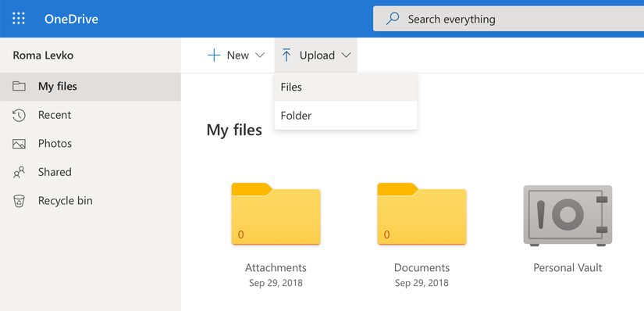This screenshot has width=644, height=311.
Task: Focus the Search everything field
Action: [508, 19]
